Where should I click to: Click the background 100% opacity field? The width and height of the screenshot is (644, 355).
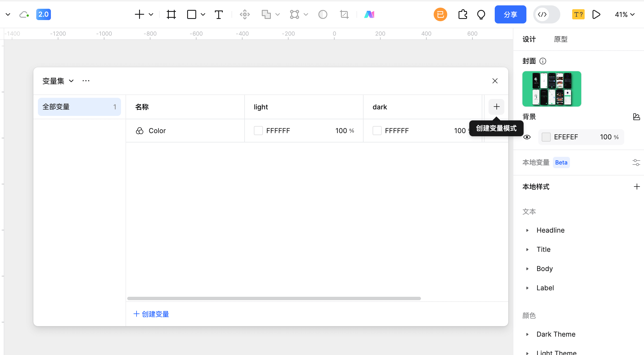click(x=610, y=137)
